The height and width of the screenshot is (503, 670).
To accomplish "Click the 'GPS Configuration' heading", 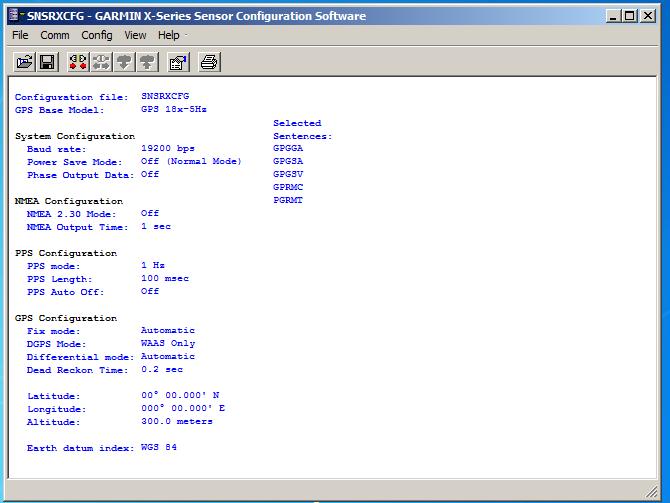I will click(66, 318).
